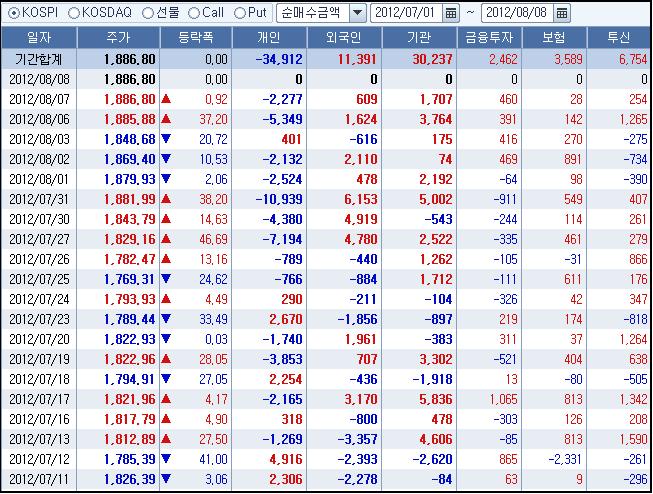Click the up arrow on the 2012/07/19 row
This screenshot has width=653, height=494.
pos(166,359)
